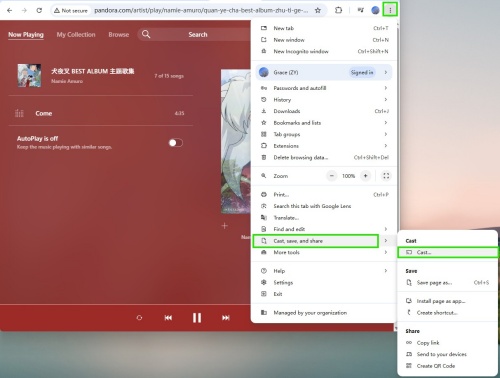Click the Pandora search field
Screen dimensions: 500x378
pyautogui.click(x=198, y=34)
